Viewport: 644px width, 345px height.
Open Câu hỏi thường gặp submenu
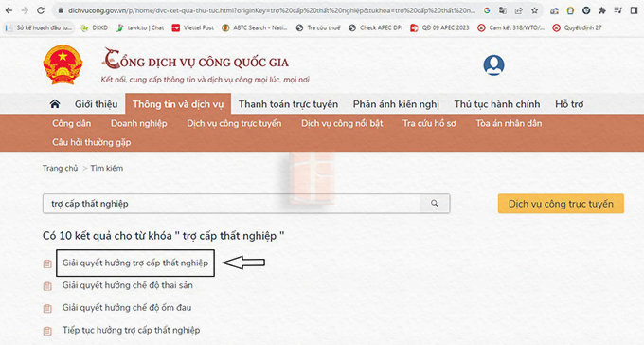click(x=91, y=142)
